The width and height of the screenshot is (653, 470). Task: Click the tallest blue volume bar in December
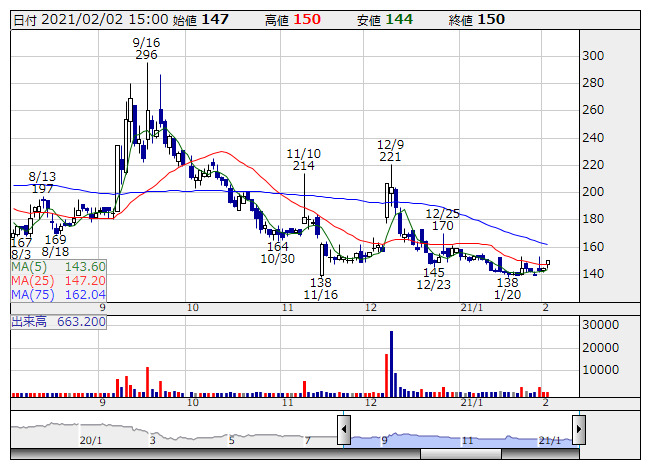point(391,362)
